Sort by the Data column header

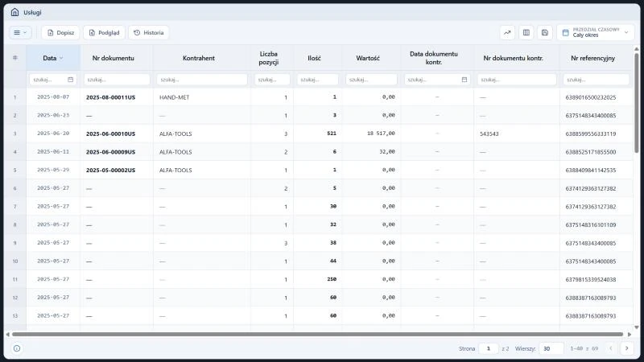coord(53,58)
